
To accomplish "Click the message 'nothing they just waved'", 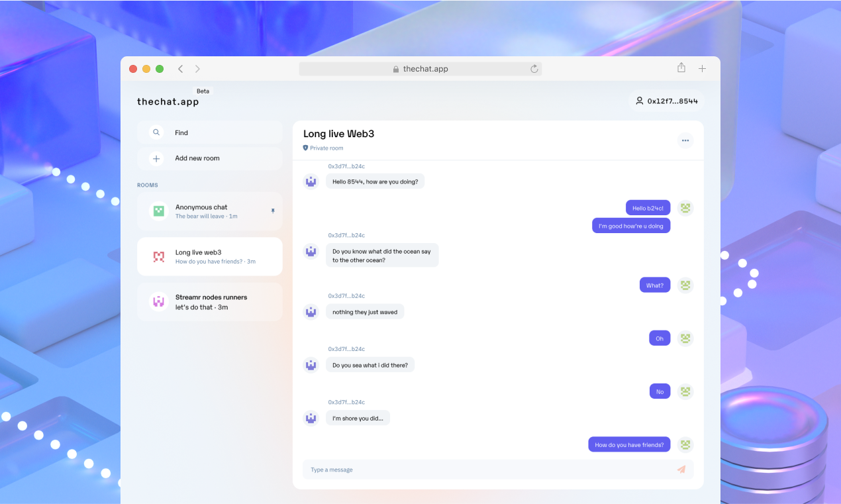I will [365, 312].
